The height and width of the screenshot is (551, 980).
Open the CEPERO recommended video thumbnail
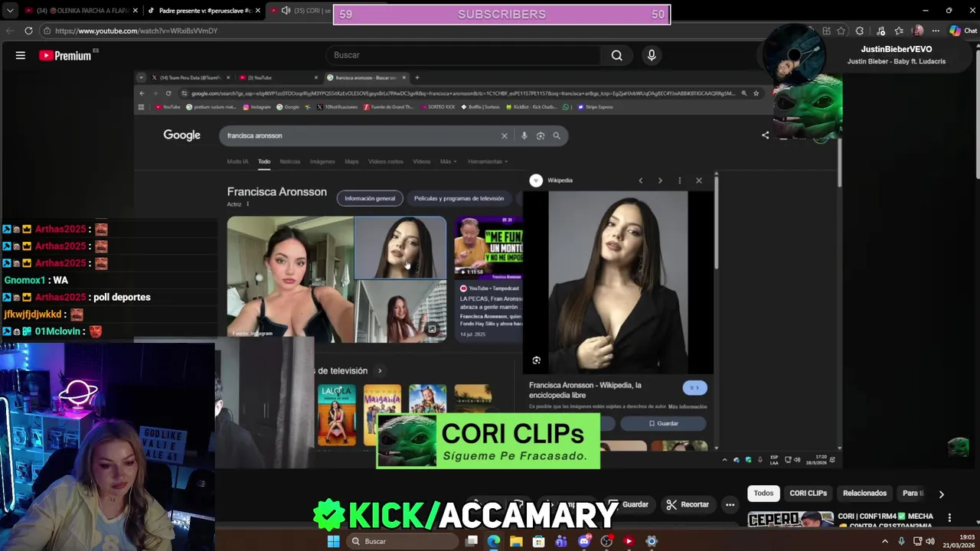790,520
